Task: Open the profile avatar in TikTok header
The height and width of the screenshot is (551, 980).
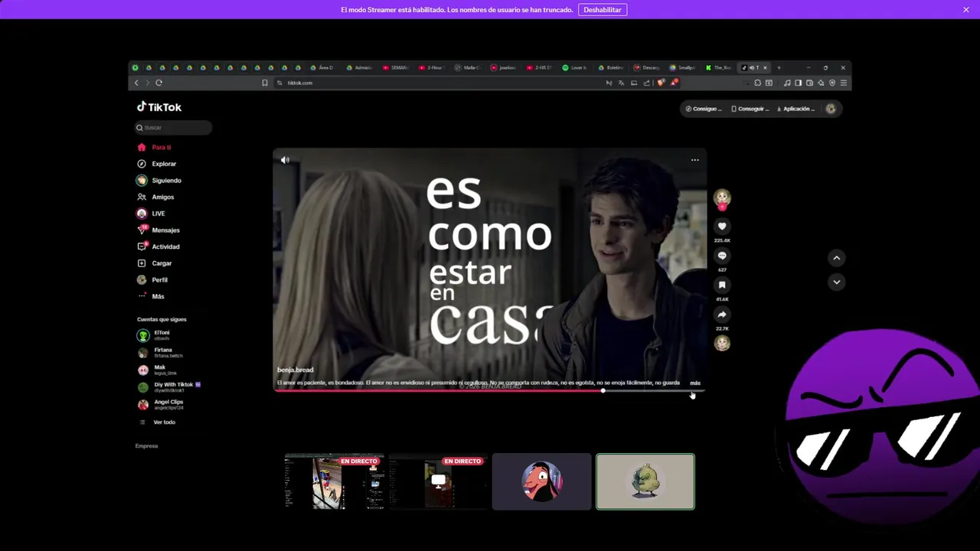Action: (831, 109)
